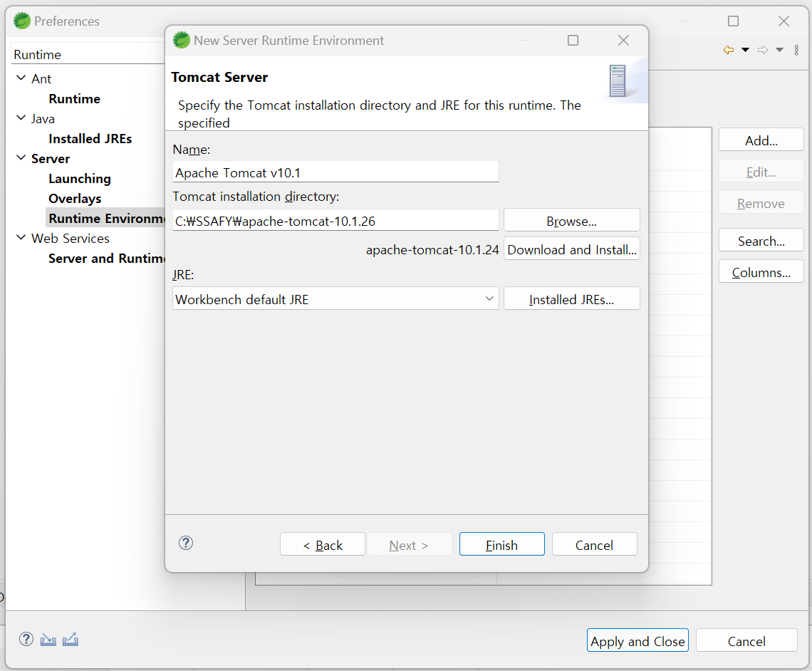Click the Browse... button
The image size is (812, 671).
(x=572, y=221)
